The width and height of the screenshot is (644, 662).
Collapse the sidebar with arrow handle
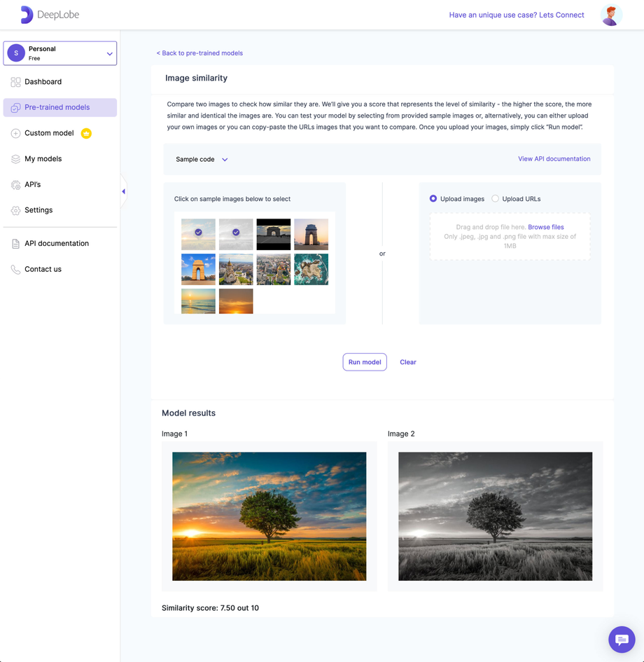[123, 191]
